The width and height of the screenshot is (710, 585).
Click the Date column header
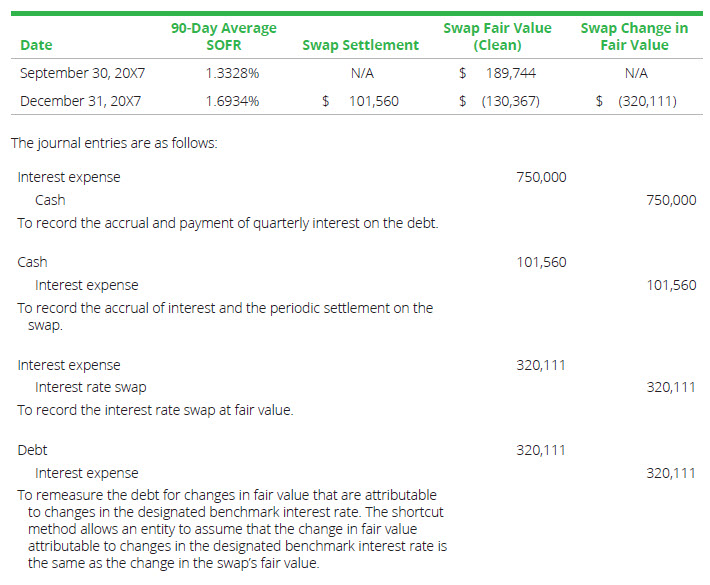point(36,45)
